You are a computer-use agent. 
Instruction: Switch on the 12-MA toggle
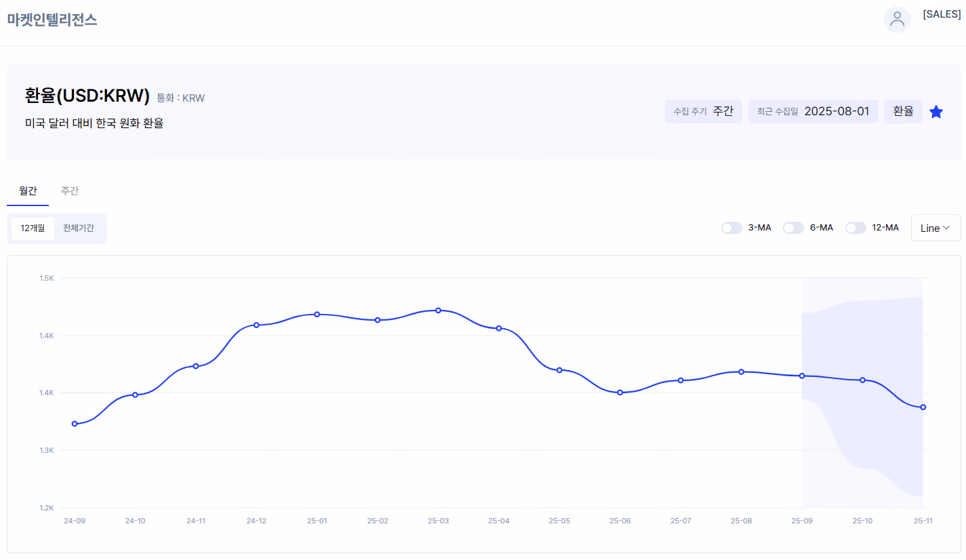pos(856,228)
